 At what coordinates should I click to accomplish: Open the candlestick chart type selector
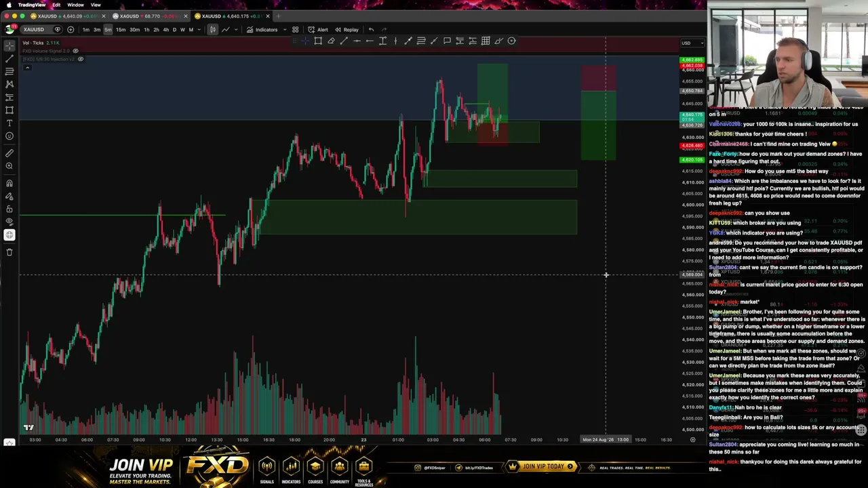[212, 30]
